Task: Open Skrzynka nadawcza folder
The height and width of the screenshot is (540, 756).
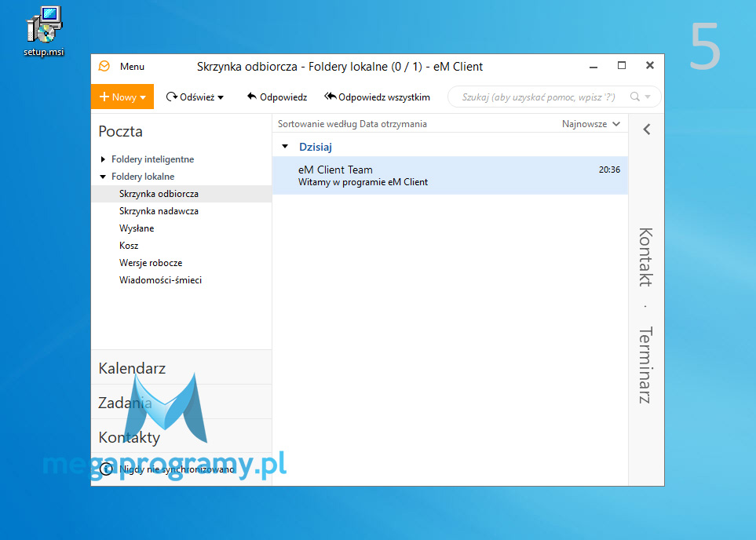Action: pyautogui.click(x=159, y=211)
